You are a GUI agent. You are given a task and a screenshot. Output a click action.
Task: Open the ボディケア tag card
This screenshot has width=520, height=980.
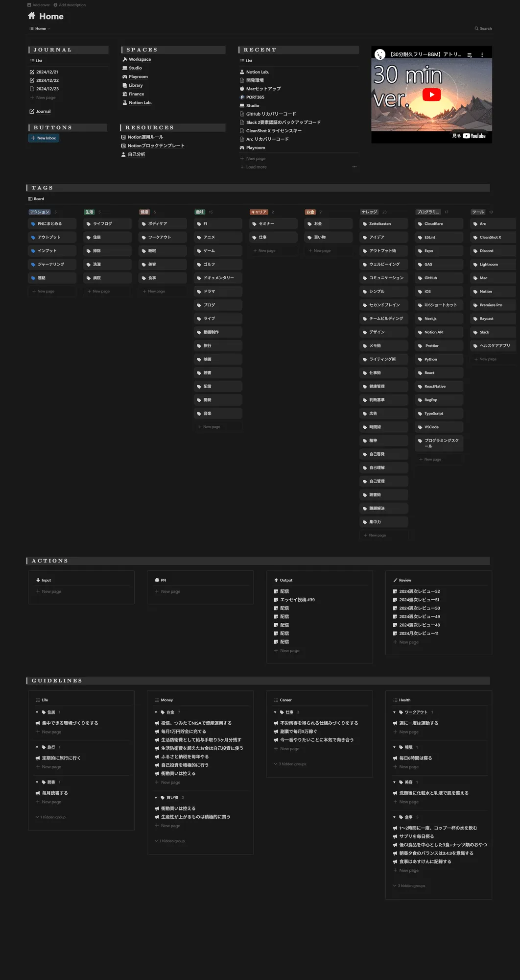(x=163, y=224)
